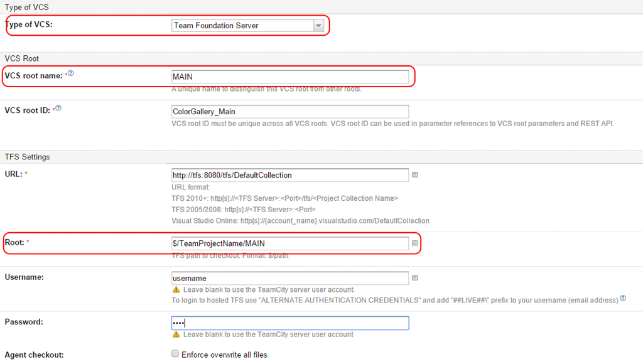The height and width of the screenshot is (364, 643).
Task: Click the VCS root name text field
Action: (x=290, y=77)
